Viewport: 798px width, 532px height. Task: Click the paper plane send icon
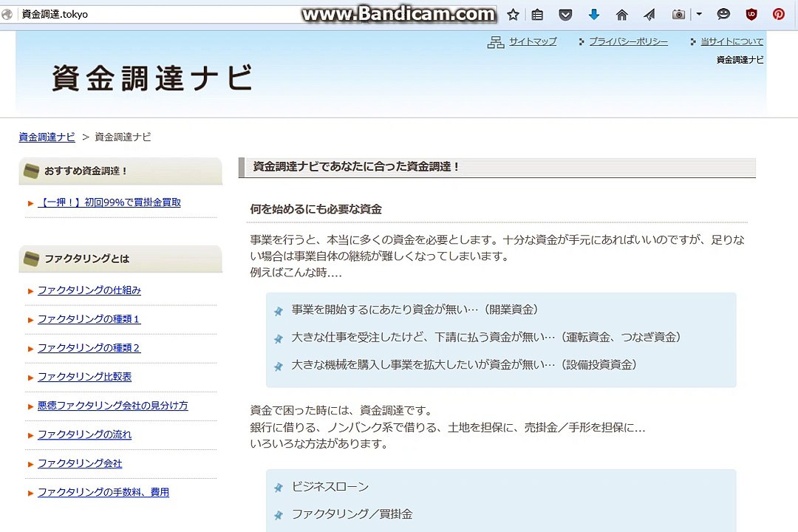point(649,15)
